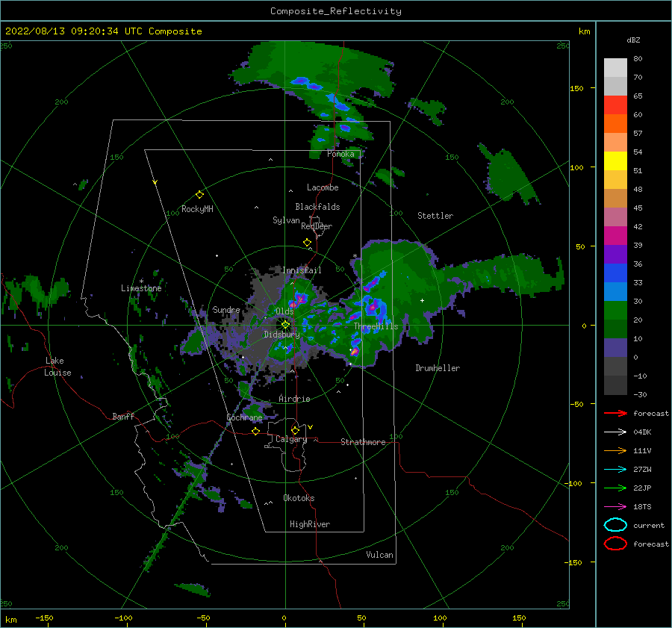The image size is (672, 628).
Task: Click the Drumheller label
Action: click(x=438, y=368)
